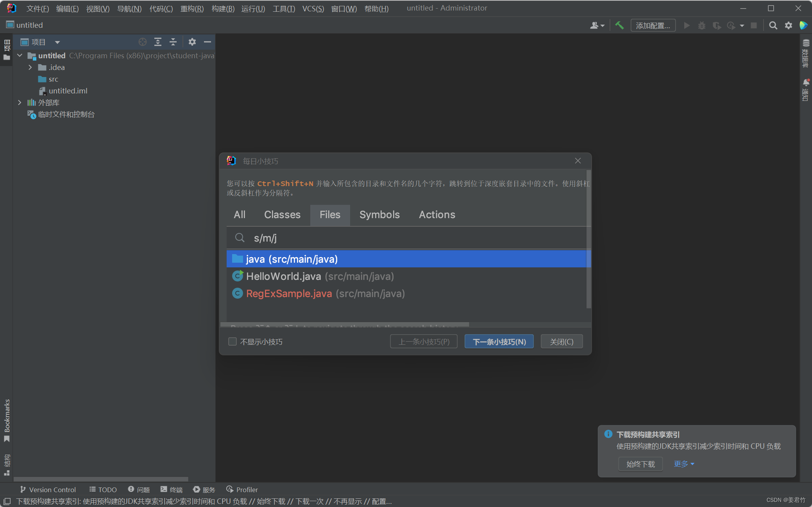The width and height of the screenshot is (812, 507).
Task: Open Version Control tool window
Action: pos(48,489)
